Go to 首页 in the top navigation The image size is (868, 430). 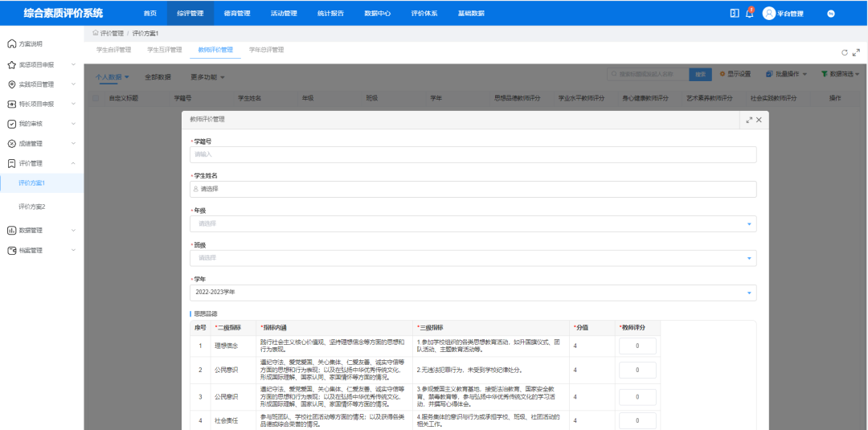click(x=149, y=14)
